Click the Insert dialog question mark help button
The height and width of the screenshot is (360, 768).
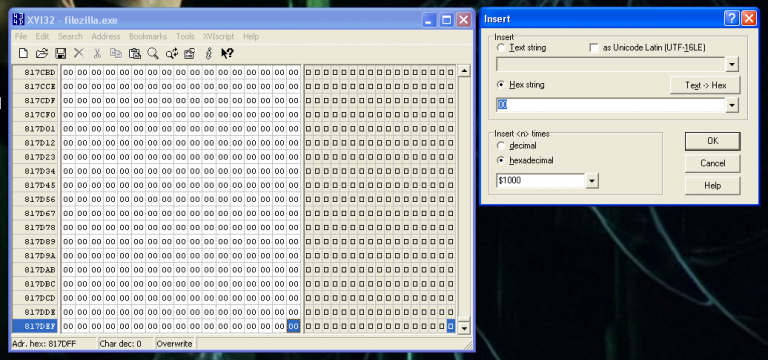pos(731,19)
